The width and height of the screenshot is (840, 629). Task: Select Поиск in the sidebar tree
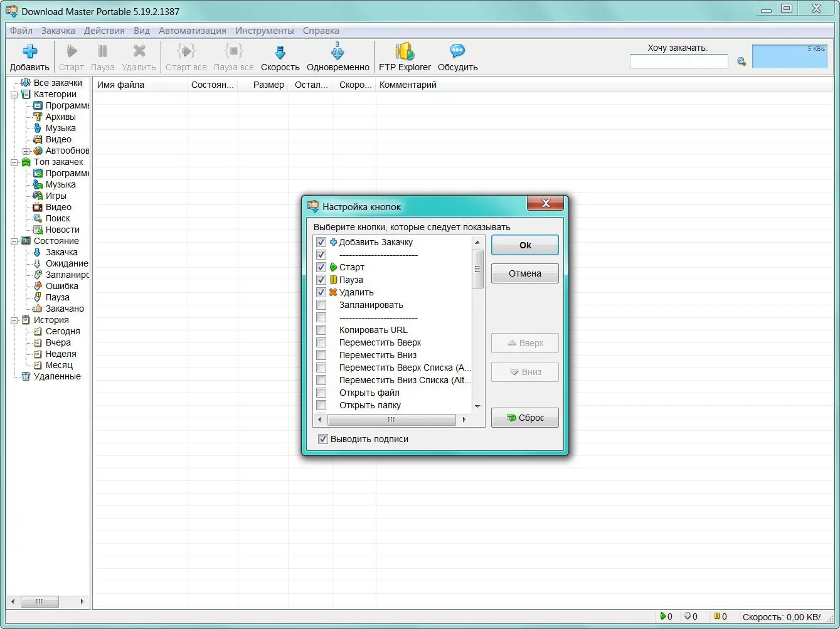point(58,218)
